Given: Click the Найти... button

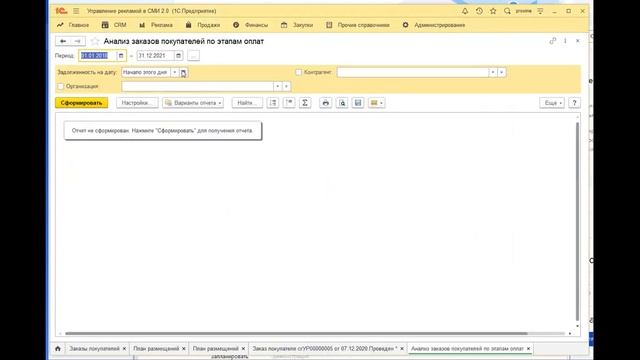Looking at the screenshot, I should 247,103.
